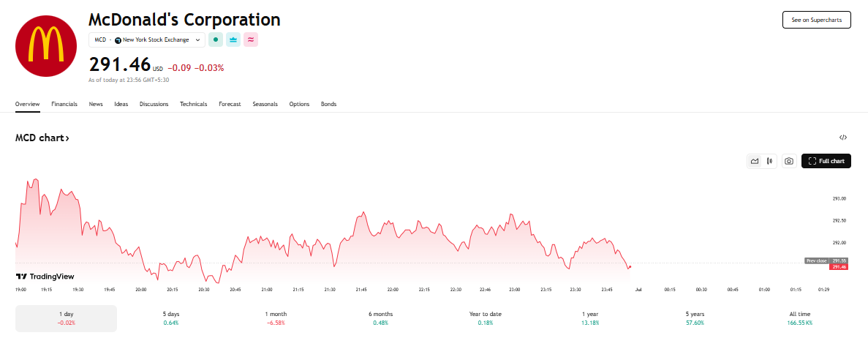Image resolution: width=868 pixels, height=338 pixels.
Task: Select the 5 years range
Action: tap(695, 318)
